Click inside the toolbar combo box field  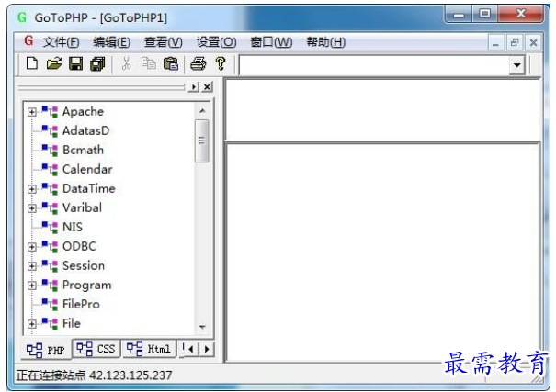coord(374,65)
